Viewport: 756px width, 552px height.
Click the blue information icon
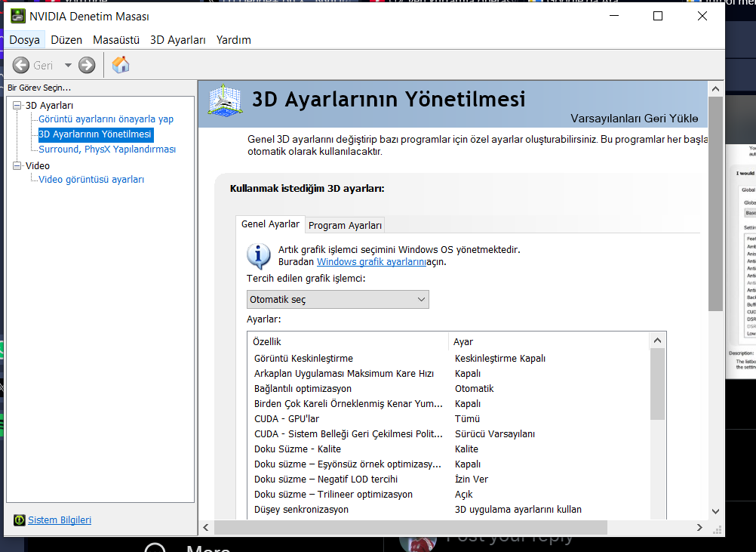click(259, 255)
